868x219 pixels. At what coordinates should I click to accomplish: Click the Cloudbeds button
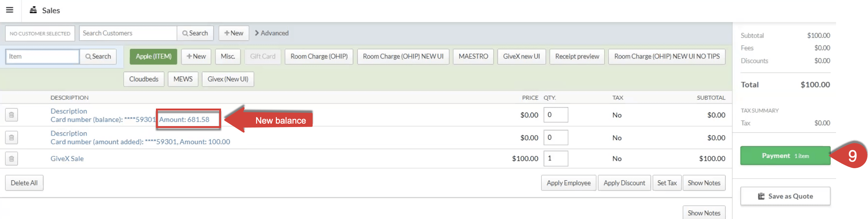point(143,79)
